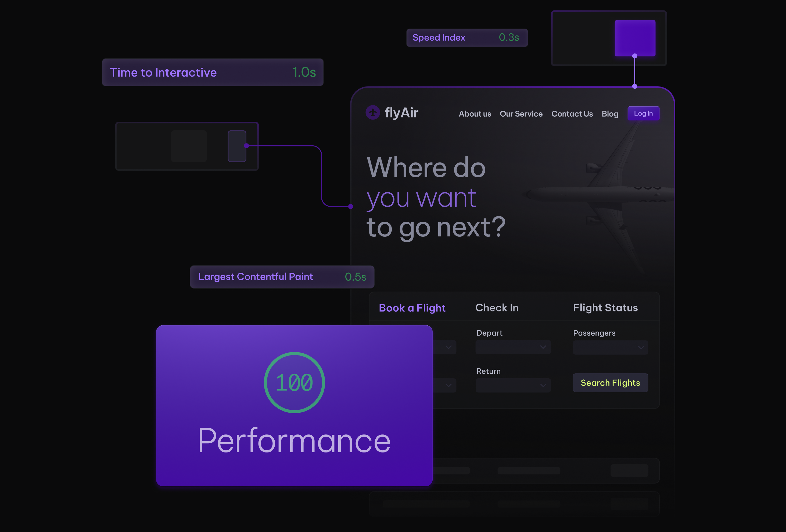
Task: Click the Time to Interactive metric badge
Action: (x=213, y=72)
